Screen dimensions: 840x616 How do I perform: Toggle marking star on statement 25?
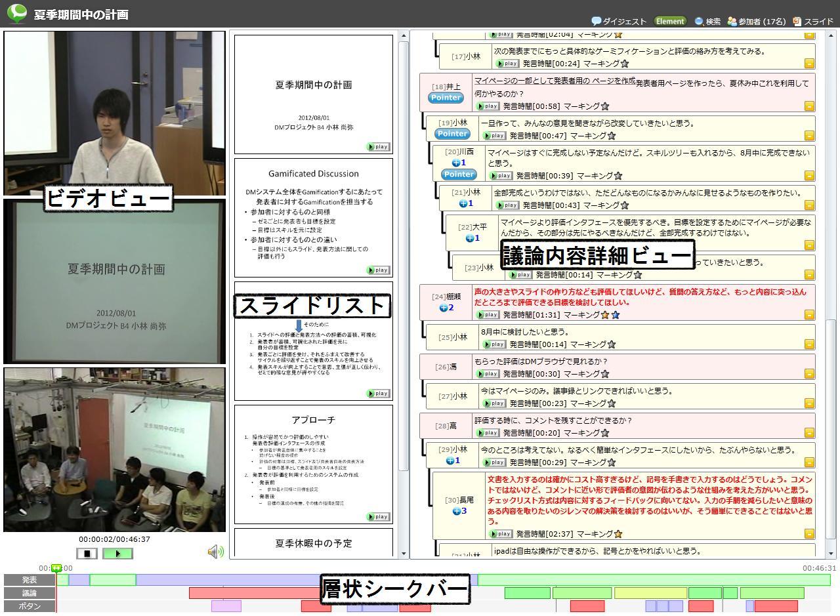pos(612,344)
